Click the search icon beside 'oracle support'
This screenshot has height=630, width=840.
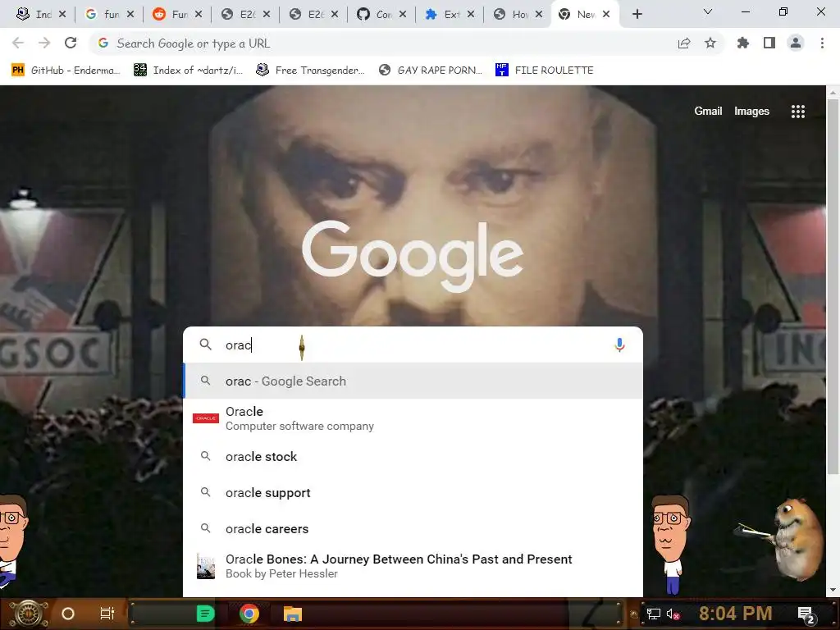coord(205,492)
